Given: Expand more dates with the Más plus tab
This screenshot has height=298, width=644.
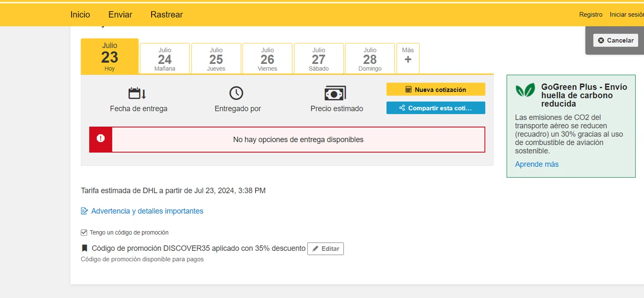Looking at the screenshot, I should tap(408, 58).
